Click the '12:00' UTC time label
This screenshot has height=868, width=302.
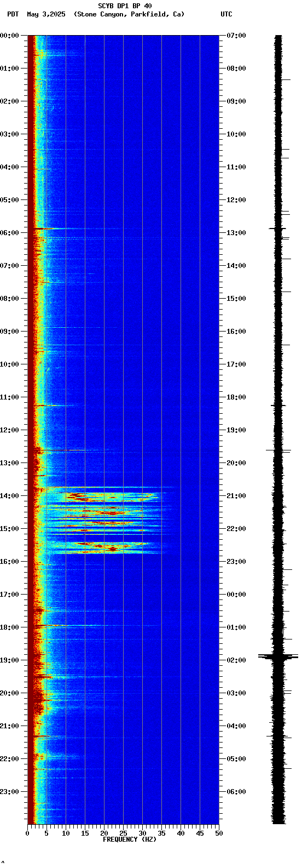point(236,200)
